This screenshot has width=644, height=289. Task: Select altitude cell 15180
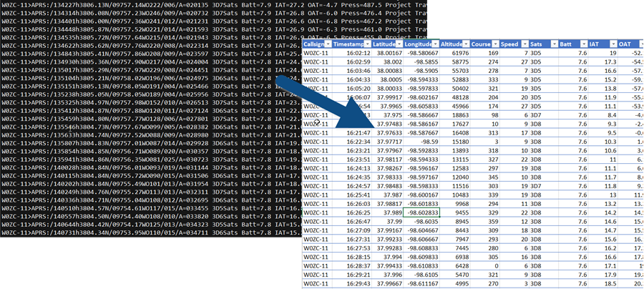(454, 141)
